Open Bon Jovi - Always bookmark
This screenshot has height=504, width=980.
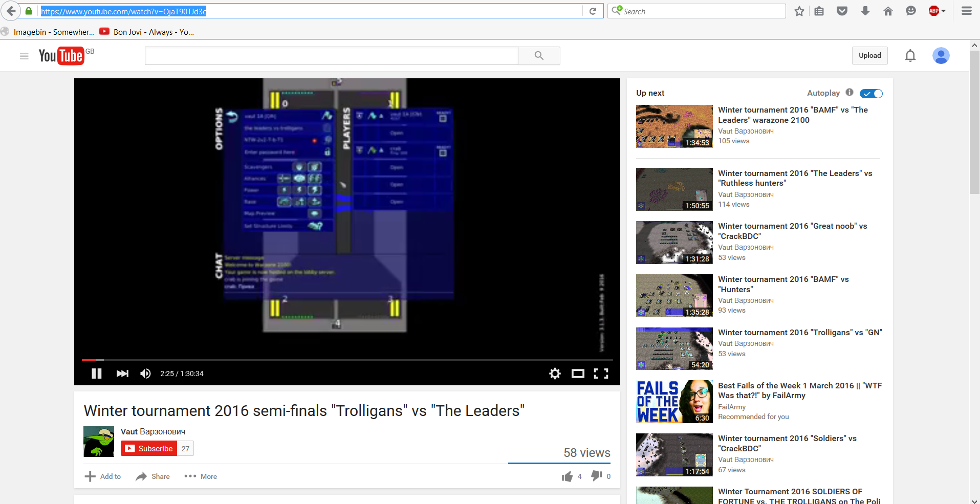pos(147,32)
